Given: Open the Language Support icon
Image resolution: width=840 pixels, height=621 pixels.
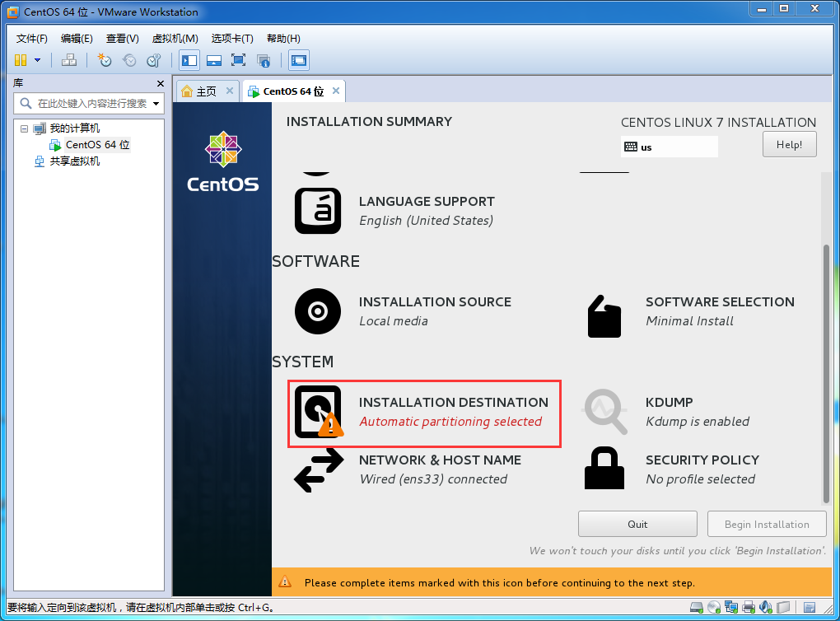Looking at the screenshot, I should click(318, 211).
